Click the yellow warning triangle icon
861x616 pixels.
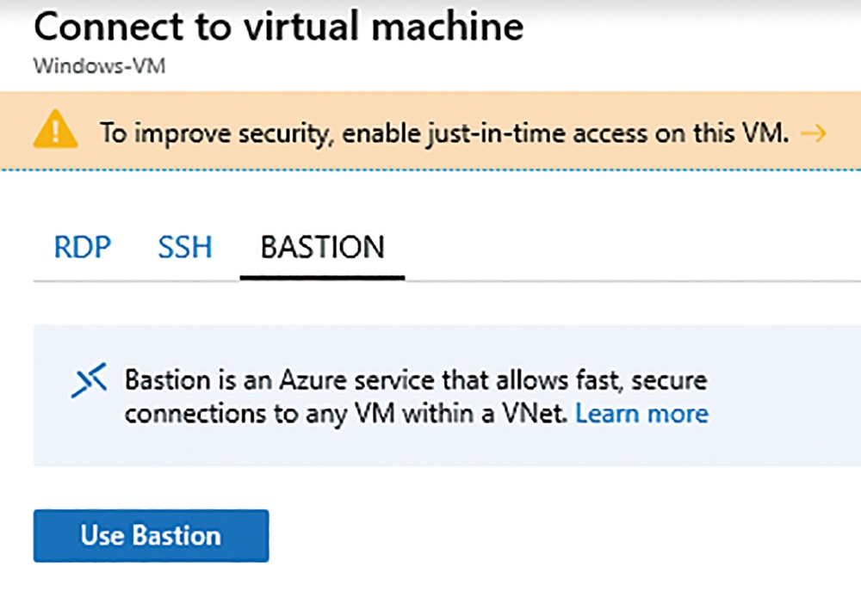pyautogui.click(x=55, y=129)
